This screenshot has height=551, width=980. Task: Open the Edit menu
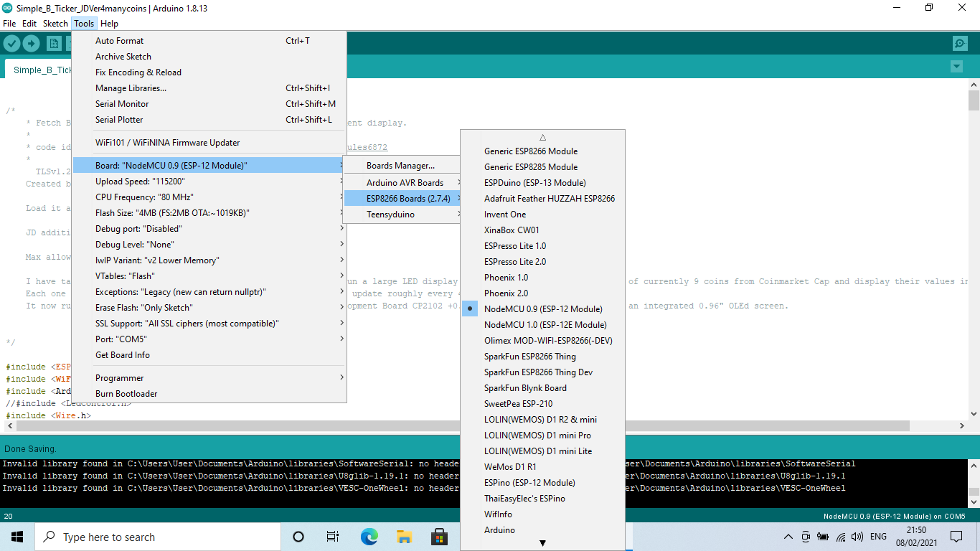pyautogui.click(x=29, y=24)
